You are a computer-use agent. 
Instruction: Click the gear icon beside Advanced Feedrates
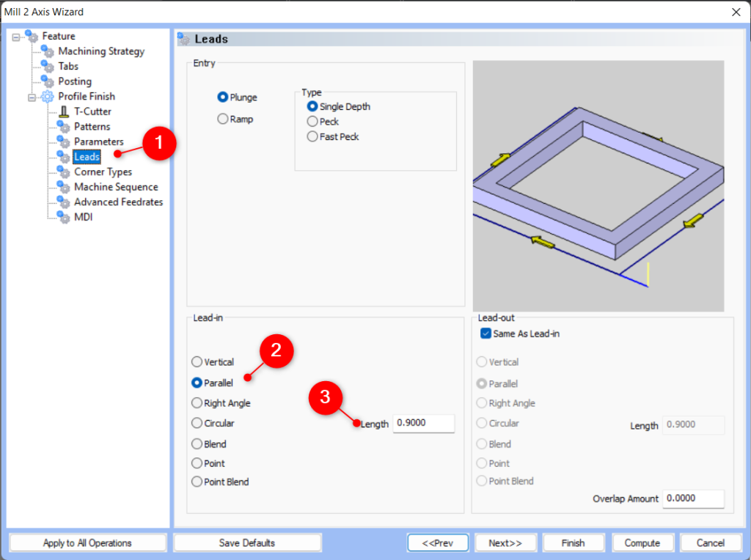coord(63,202)
